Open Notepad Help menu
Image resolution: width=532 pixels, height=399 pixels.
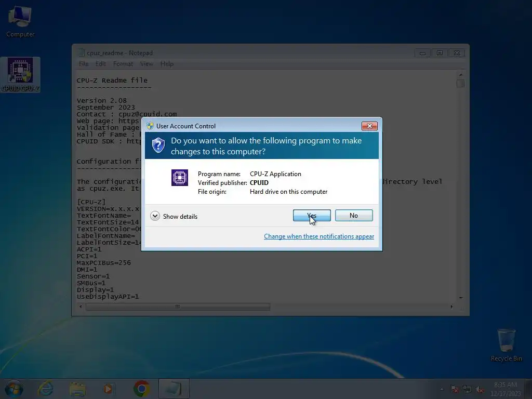point(167,64)
